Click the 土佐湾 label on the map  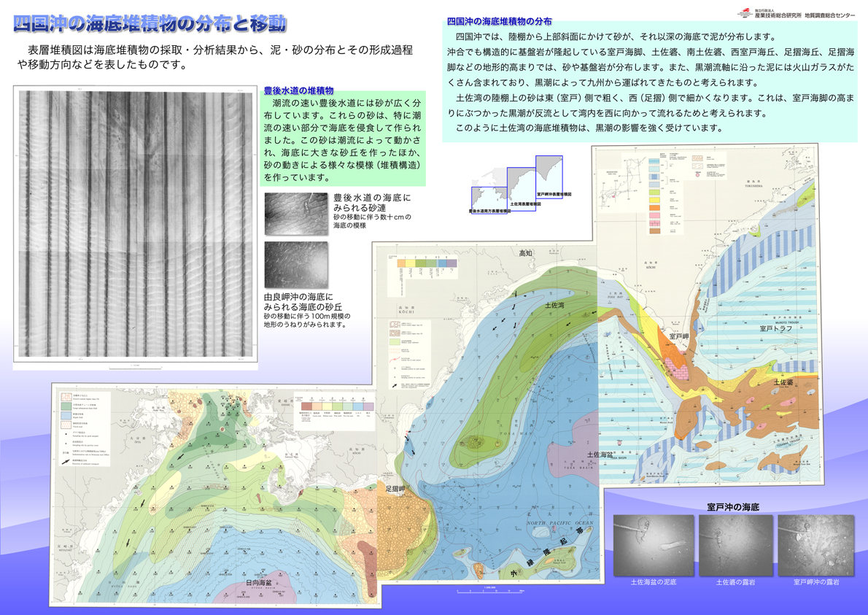(554, 305)
